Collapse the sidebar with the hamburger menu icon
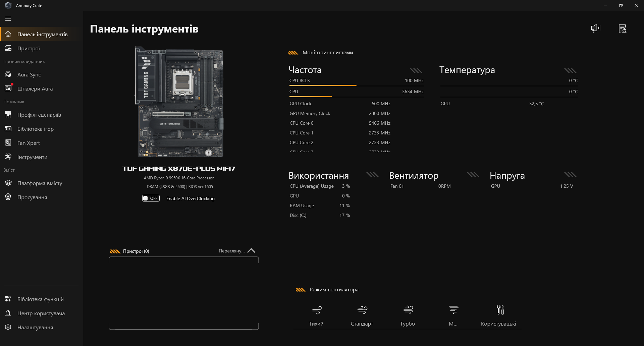 click(x=8, y=19)
